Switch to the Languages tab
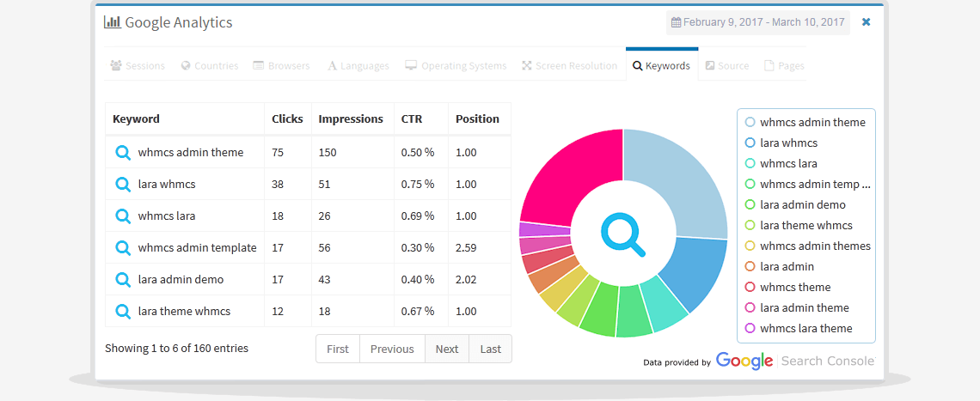This screenshot has width=980, height=401. point(358,65)
